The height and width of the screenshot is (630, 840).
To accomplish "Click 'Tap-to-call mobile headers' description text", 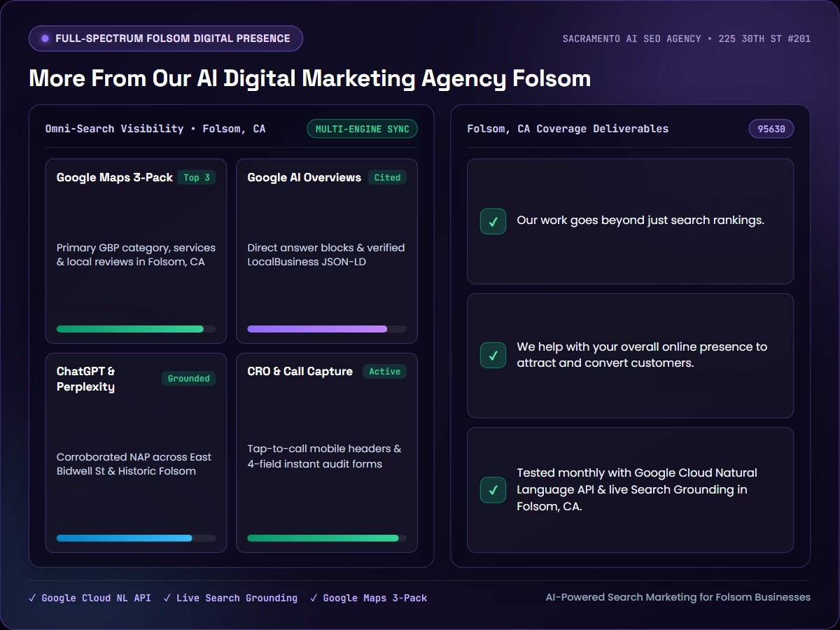I will pos(324,456).
